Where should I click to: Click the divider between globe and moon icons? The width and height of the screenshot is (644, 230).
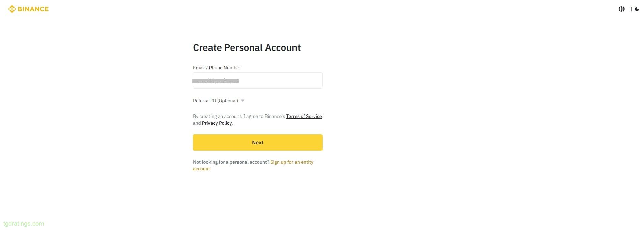coord(631,9)
